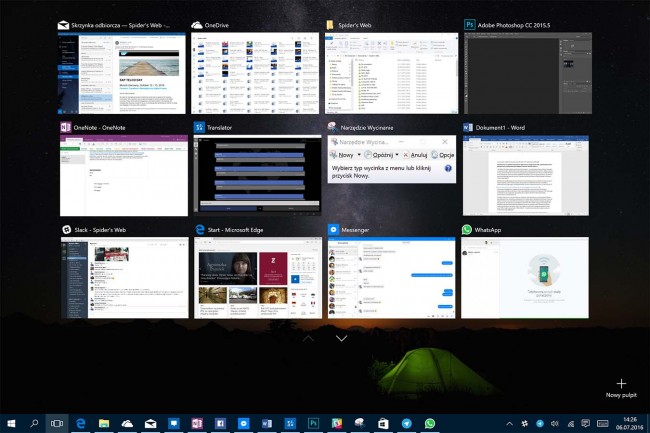Viewport: 650px width, 433px height.
Task: Select the Messenger window thumbnail
Action: coord(391,278)
